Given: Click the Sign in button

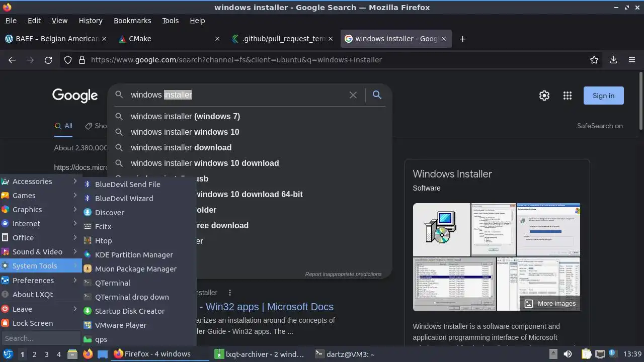Looking at the screenshot, I should pos(603,96).
